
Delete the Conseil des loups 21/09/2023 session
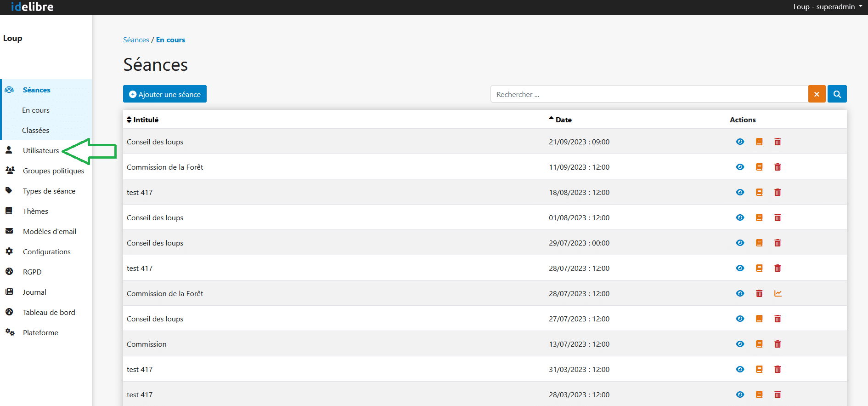778,142
